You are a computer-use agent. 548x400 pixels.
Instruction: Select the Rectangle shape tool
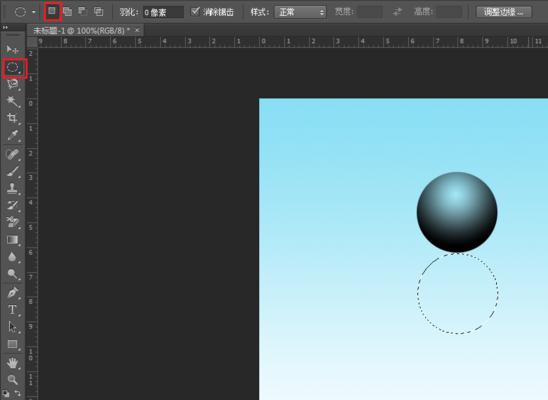[13, 344]
